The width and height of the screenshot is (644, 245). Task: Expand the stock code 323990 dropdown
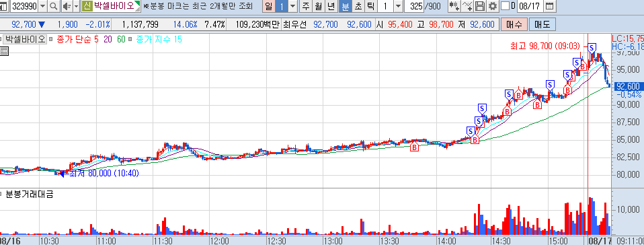click(43, 6)
